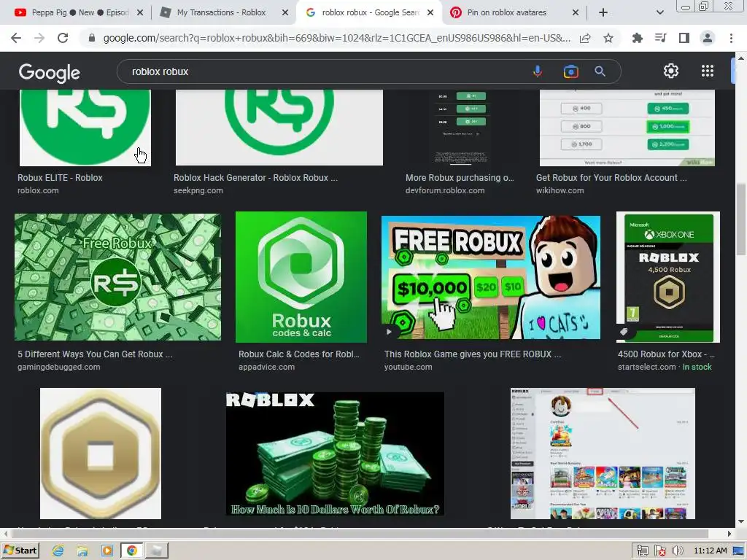The height and width of the screenshot is (560, 747).
Task: Open the Chrome profile avatar
Action: (708, 38)
